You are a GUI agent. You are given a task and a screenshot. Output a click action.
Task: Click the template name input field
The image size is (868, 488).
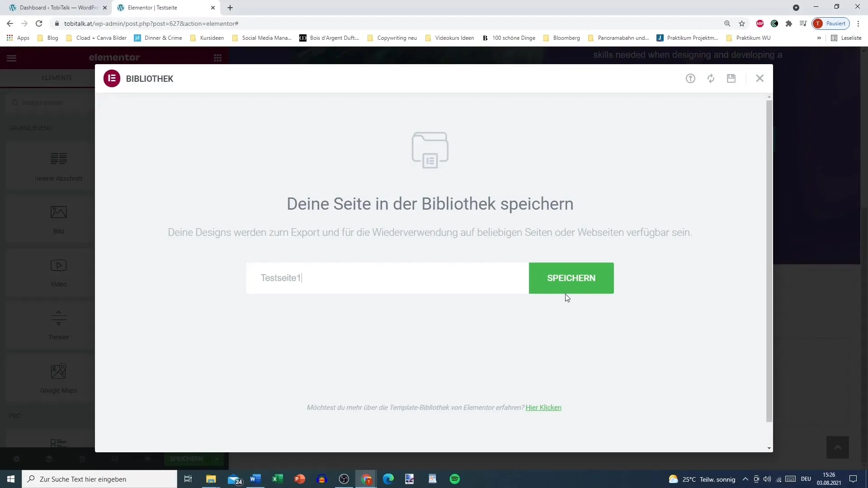[387, 278]
